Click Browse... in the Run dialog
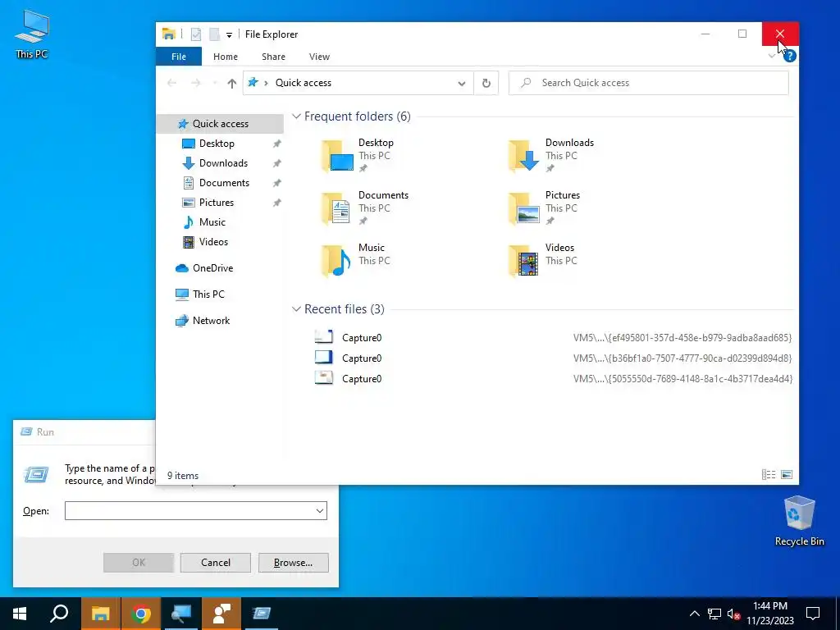Screen dimensions: 840x630 [x=293, y=563]
